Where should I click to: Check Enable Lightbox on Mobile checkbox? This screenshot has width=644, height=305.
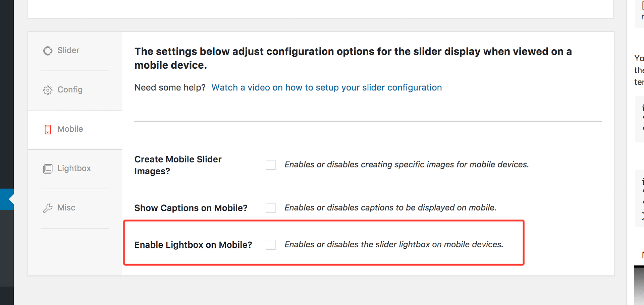click(x=270, y=245)
